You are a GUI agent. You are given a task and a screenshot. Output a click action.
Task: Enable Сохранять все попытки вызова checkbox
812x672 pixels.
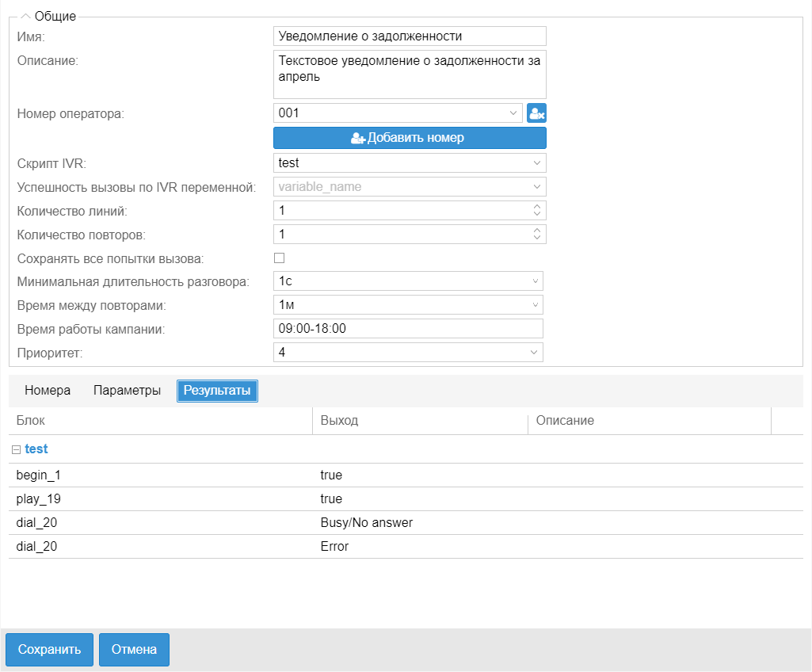279,258
